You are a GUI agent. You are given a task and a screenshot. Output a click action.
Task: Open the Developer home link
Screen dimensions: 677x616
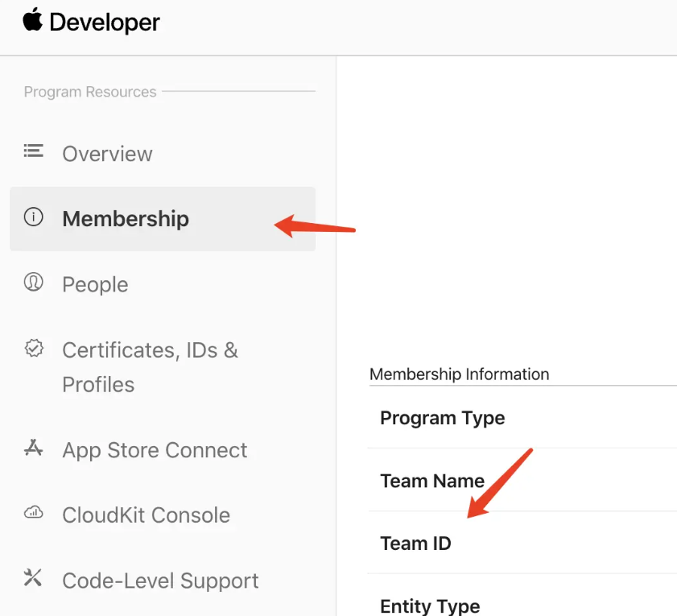(x=105, y=22)
